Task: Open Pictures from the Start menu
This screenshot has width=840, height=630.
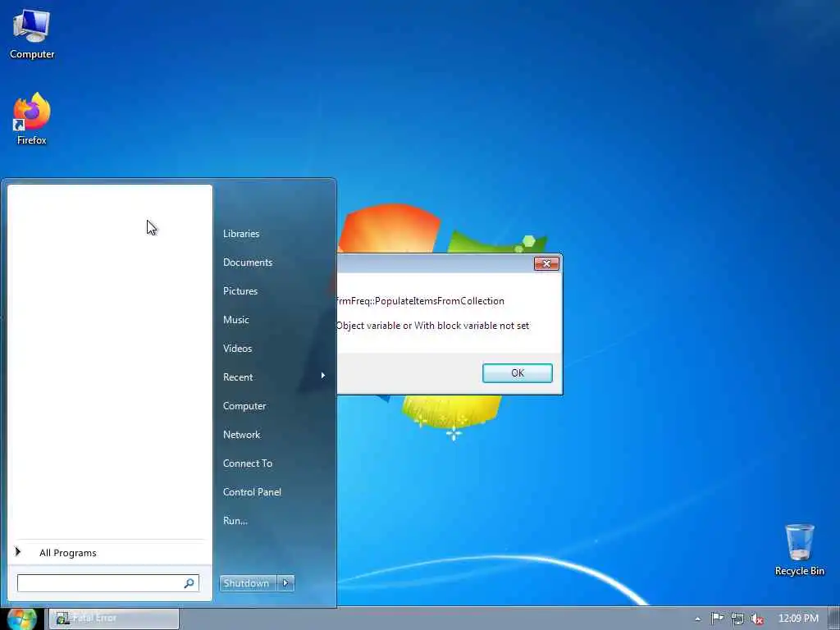Action: (240, 291)
